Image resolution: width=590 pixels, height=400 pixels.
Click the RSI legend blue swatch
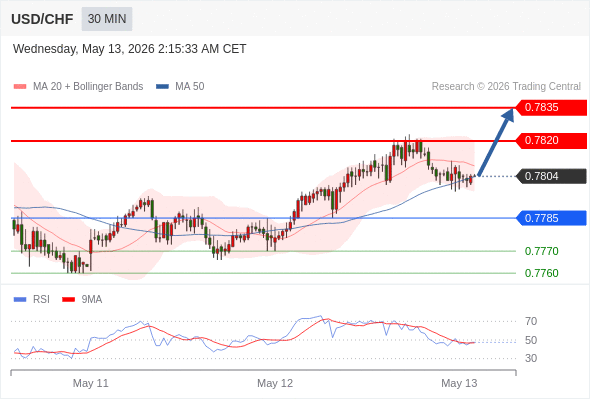pyautogui.click(x=20, y=300)
